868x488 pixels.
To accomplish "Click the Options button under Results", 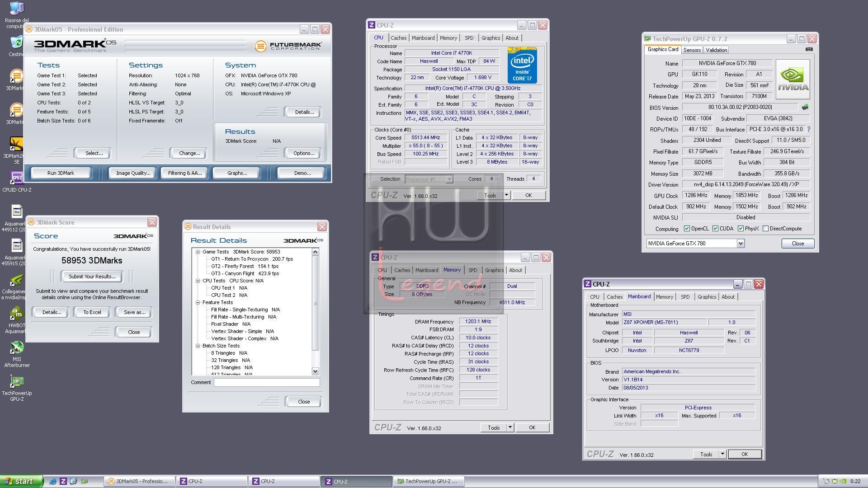I will [x=304, y=153].
